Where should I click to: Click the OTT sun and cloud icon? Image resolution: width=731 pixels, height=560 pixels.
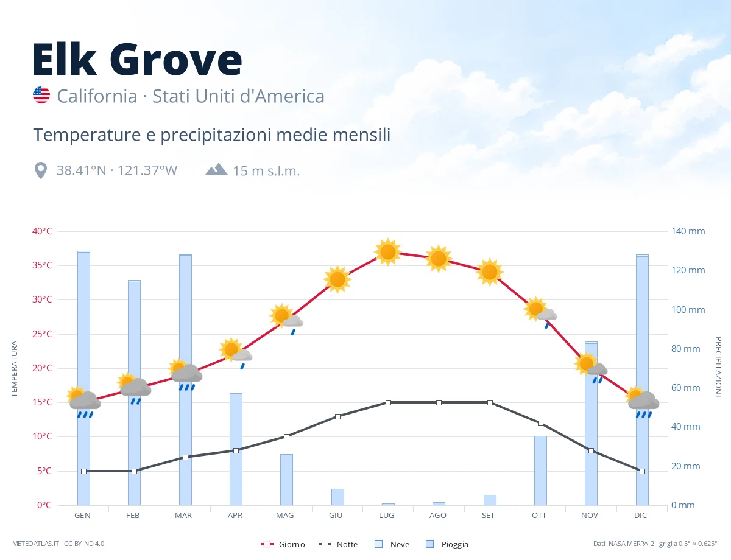tap(540, 312)
